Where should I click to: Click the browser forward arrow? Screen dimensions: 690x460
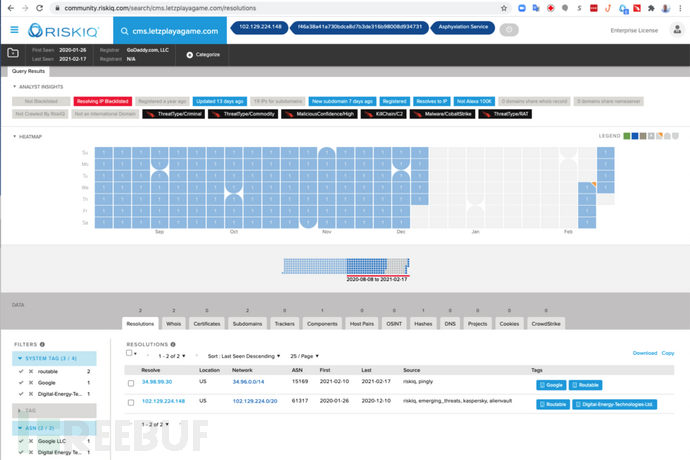(25, 8)
